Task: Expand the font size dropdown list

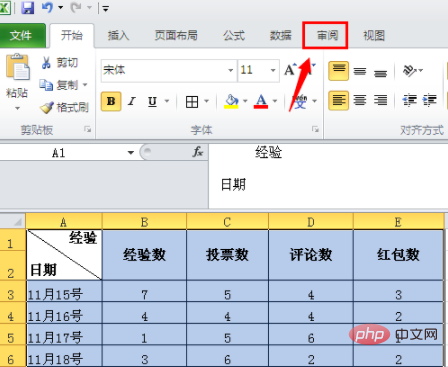Action: [x=273, y=70]
